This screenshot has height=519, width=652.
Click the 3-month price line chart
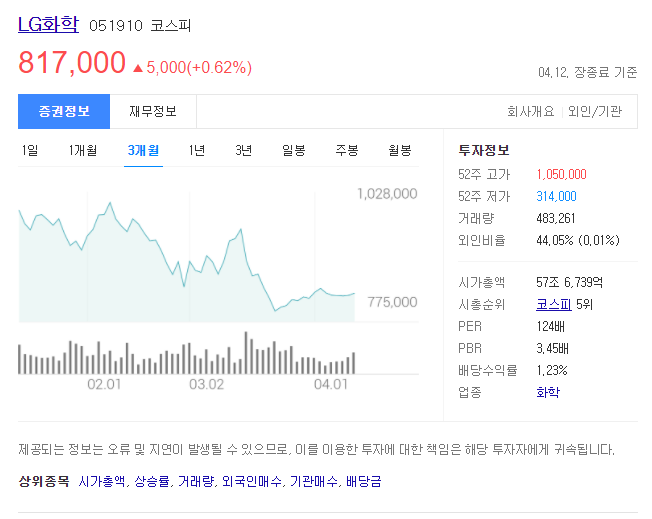point(186,262)
